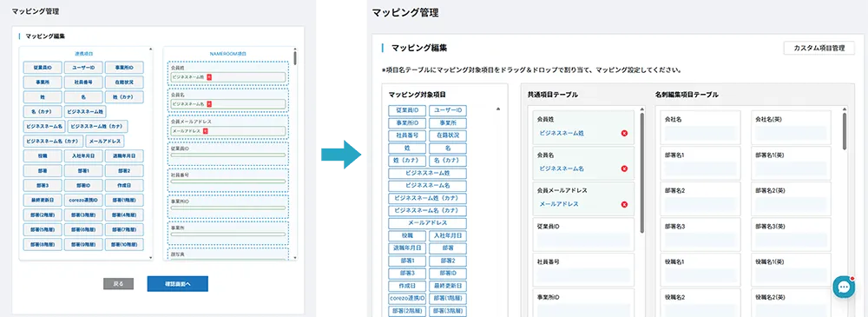Screen dimensions: 868x317
Task: Pick 最終更新日 chip in マッピング対象項目
Action: pyautogui.click(x=448, y=286)
